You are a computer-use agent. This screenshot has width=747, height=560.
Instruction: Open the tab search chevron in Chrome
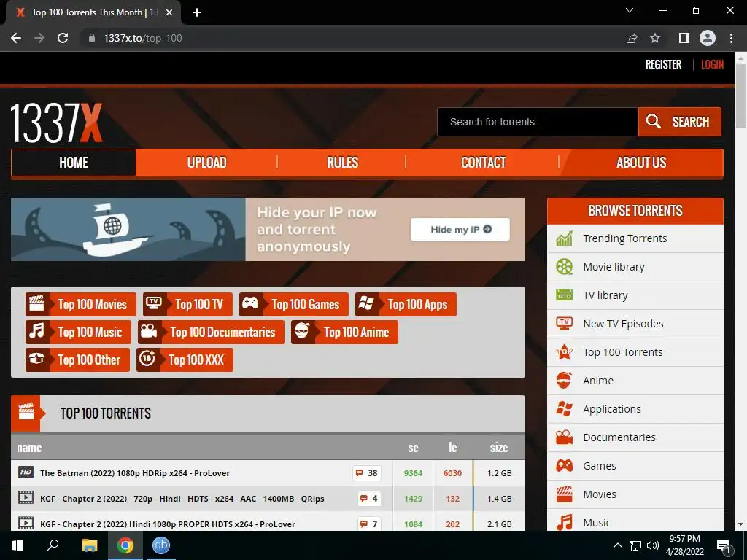[x=630, y=10]
